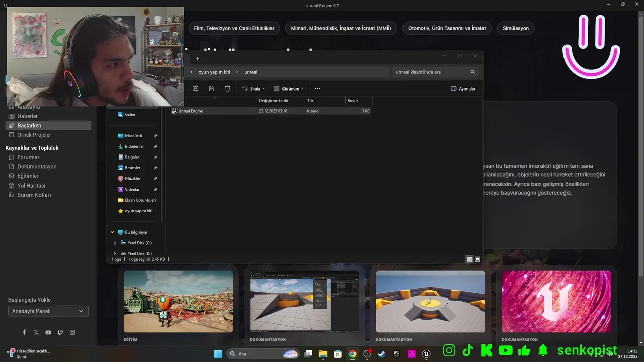Open Resimler in navigation pane
Screen dimensions: 644x362
coord(133,168)
